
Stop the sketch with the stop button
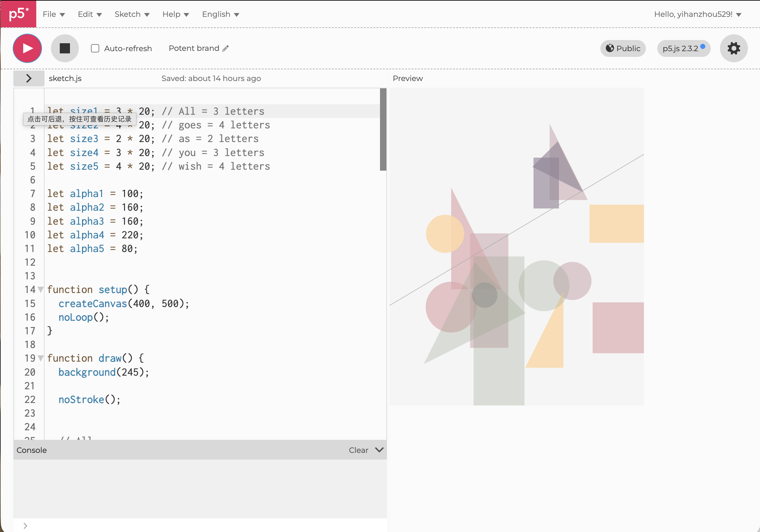coord(65,48)
